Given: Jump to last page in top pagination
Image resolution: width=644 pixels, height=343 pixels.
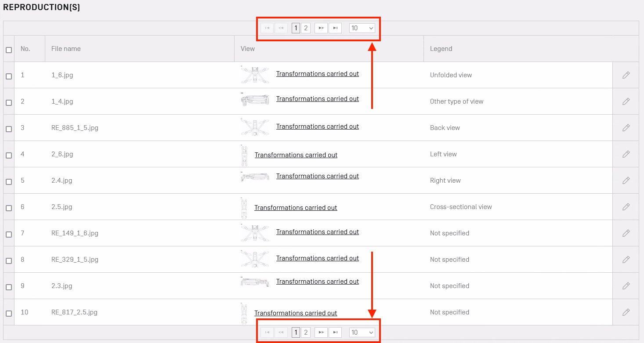Looking at the screenshot, I should click(335, 28).
